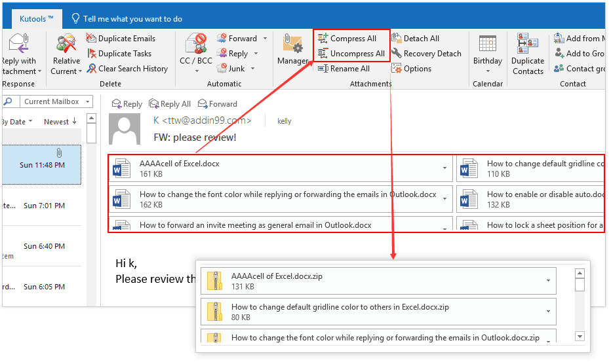Screen dimensions: 609x364
Task: Expand AAAAcell of Excel.docx.zip dropdown arrow
Action: (x=549, y=281)
